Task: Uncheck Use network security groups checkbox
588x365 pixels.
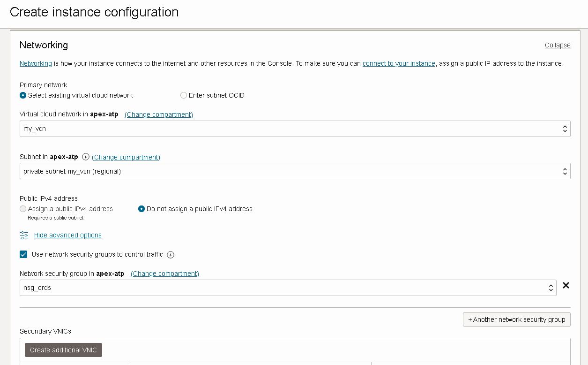Action: point(23,254)
